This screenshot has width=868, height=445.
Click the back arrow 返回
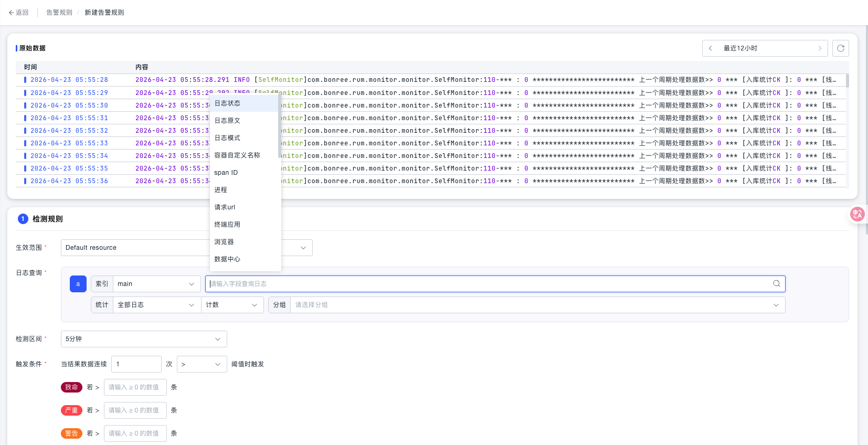coord(18,13)
